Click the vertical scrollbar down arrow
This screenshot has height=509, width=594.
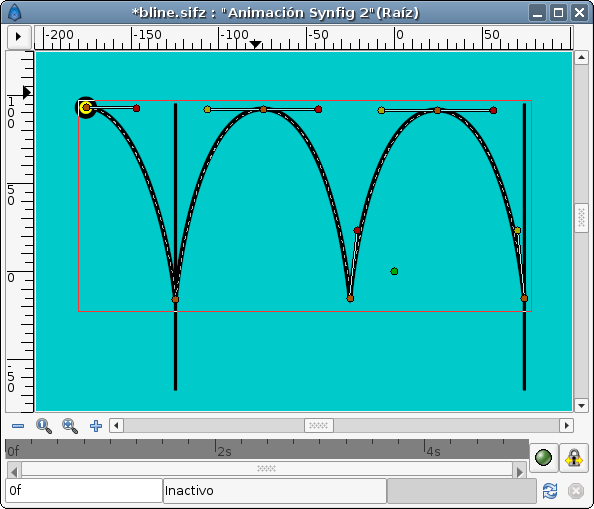tap(581, 406)
